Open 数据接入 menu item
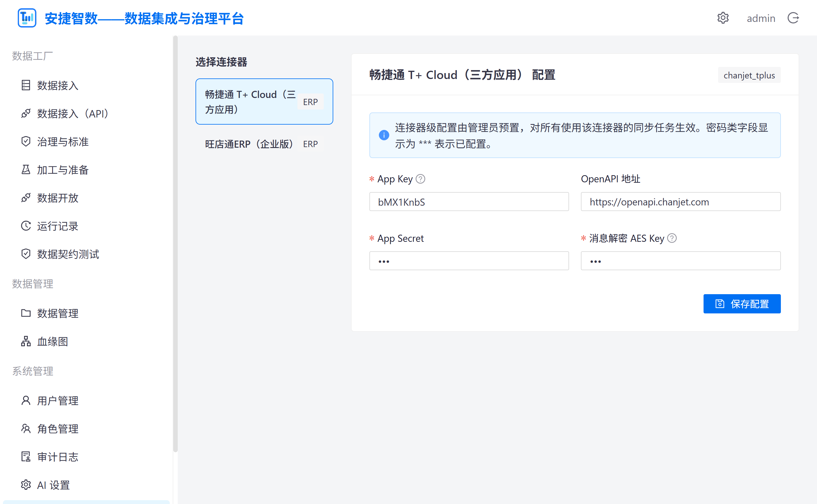The height and width of the screenshot is (504, 817). [x=87, y=85]
